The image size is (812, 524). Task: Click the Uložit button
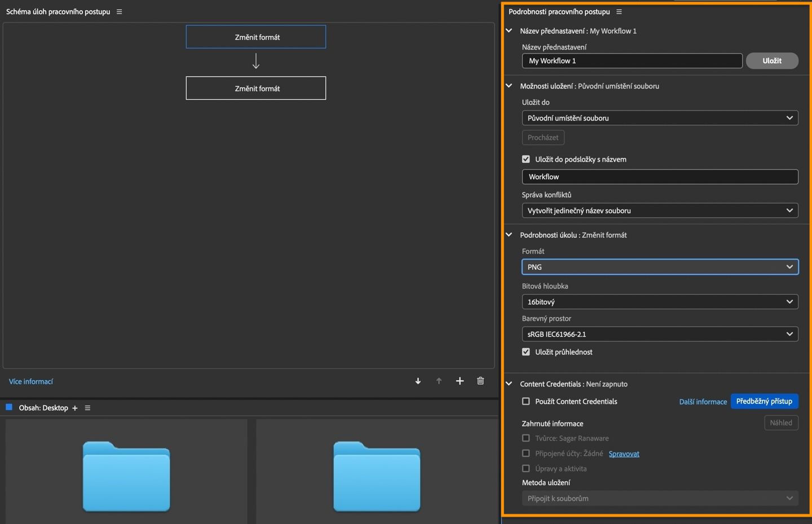pos(772,61)
